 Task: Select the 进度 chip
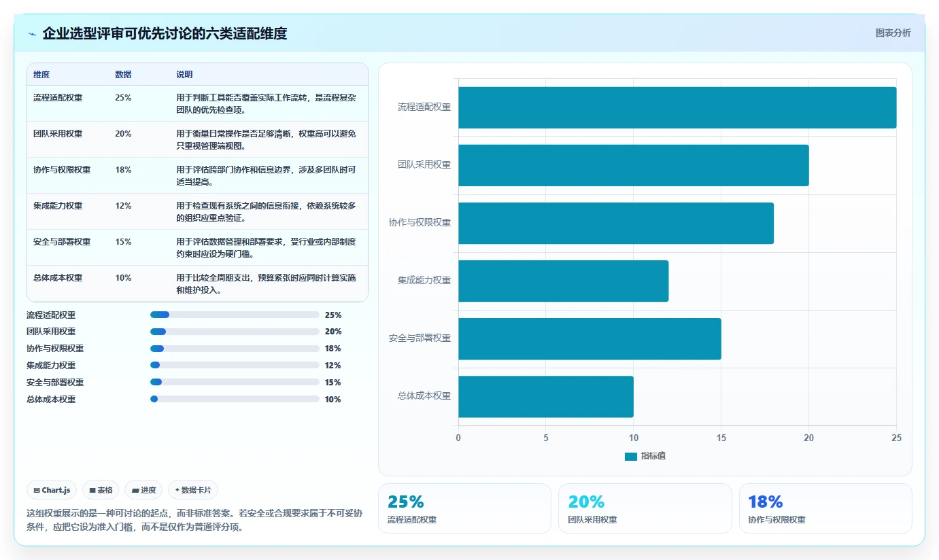click(143, 490)
